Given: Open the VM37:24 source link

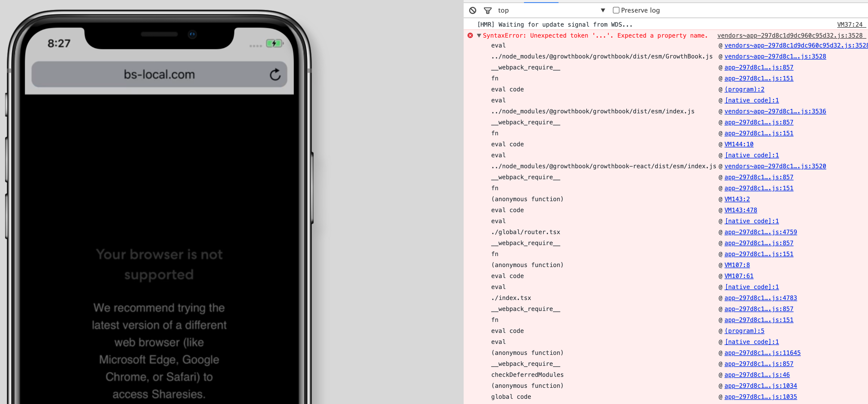Looking at the screenshot, I should [x=850, y=24].
